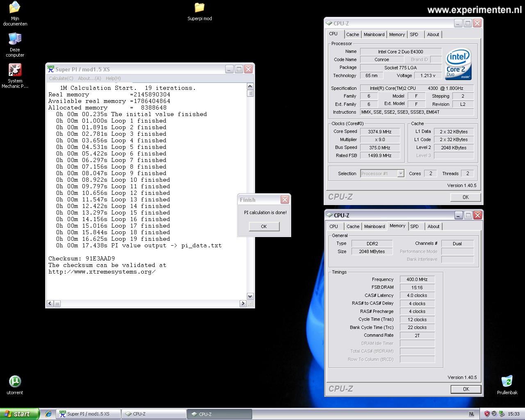Image resolution: width=525 pixels, height=420 pixels.
Task: Click the processor Name field Intel Core 2 Duo E4300
Action: click(x=401, y=52)
